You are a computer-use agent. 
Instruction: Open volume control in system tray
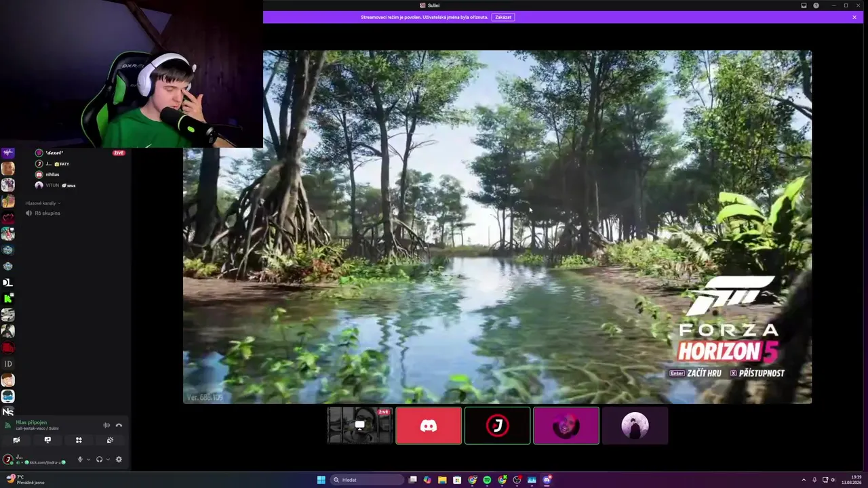click(x=833, y=480)
